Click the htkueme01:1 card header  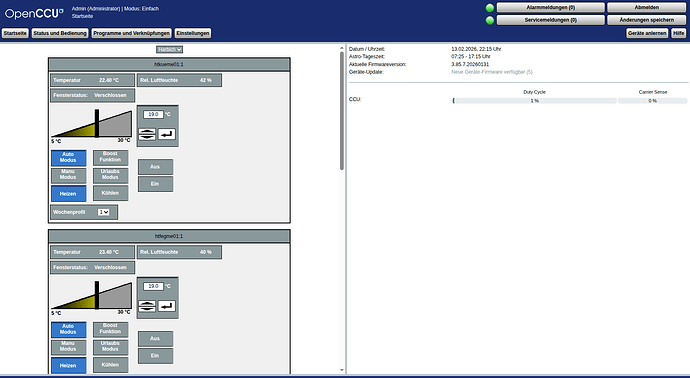(x=169, y=65)
